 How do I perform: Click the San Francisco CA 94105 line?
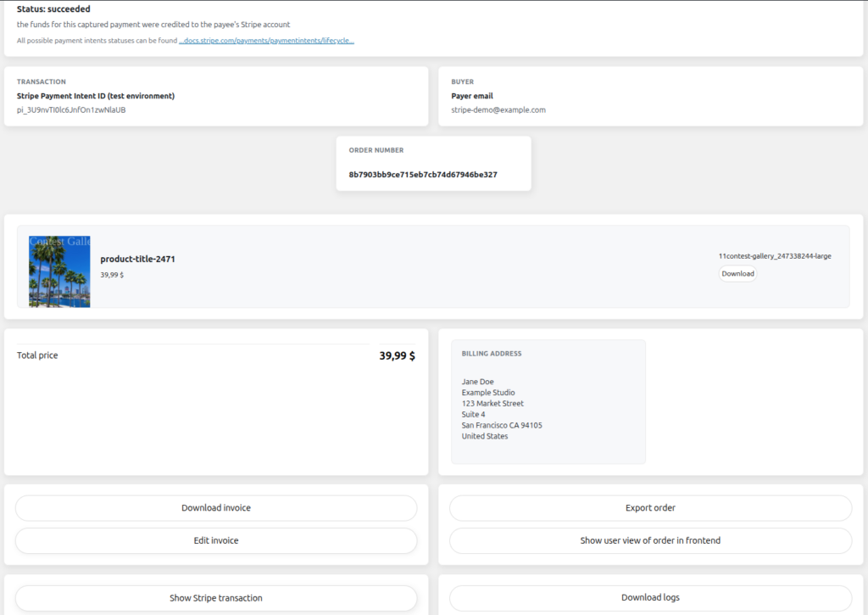coord(502,426)
